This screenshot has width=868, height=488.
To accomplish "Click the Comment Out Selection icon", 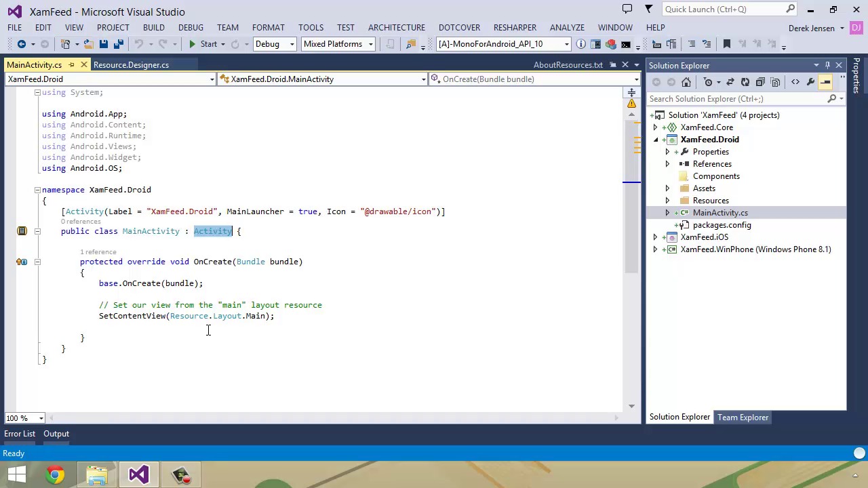I will click(692, 44).
